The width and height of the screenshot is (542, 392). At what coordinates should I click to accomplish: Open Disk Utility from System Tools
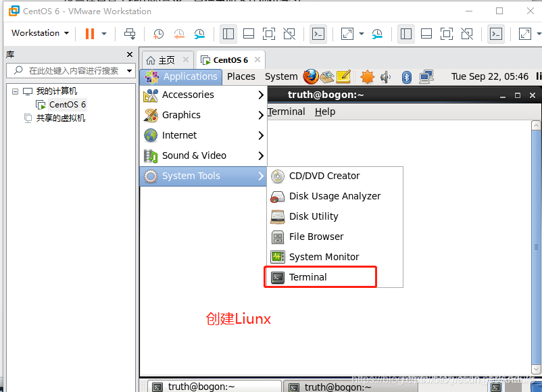coord(335,216)
